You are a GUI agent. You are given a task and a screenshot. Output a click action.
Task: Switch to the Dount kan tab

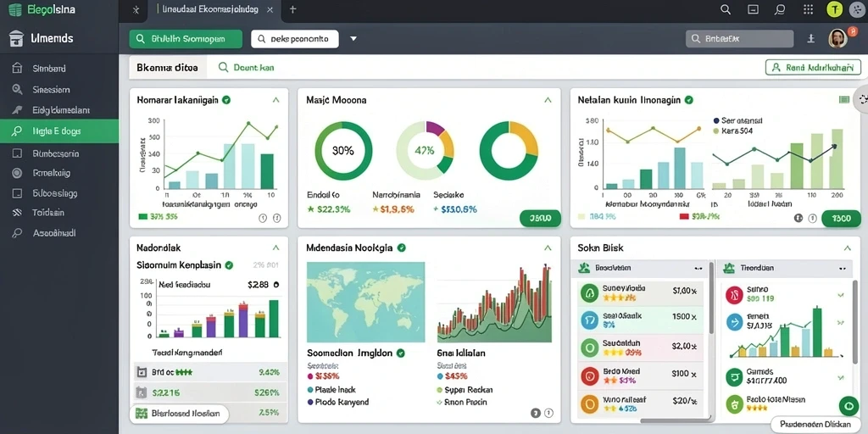[247, 68]
